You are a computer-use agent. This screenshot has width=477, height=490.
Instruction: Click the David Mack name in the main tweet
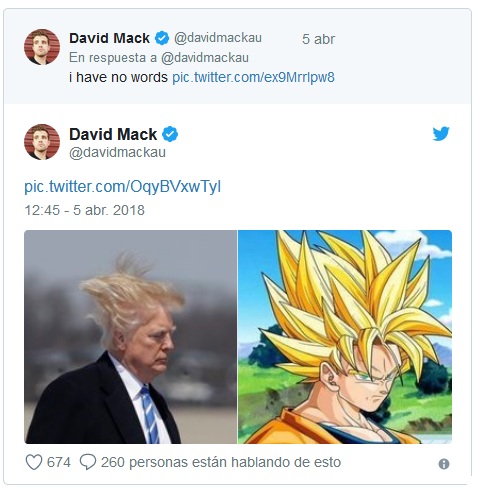coord(113,134)
